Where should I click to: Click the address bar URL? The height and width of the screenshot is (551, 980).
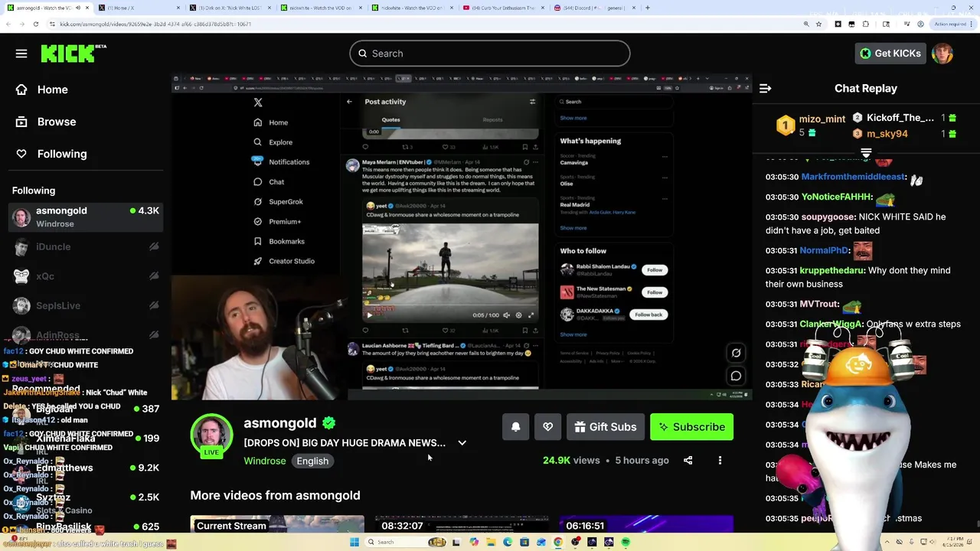click(x=155, y=24)
